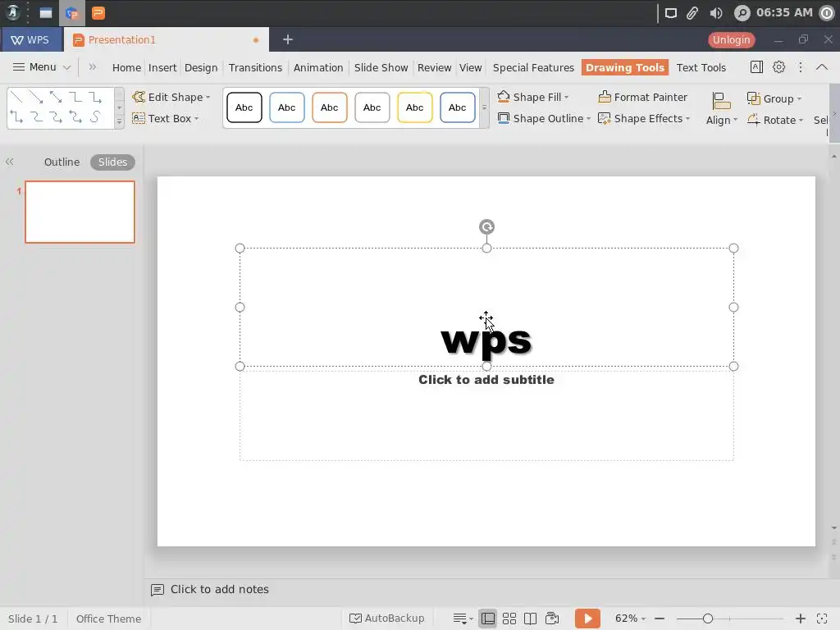Select the double-arrow line shape tool
Screen dimensions: 840x630
(56, 97)
